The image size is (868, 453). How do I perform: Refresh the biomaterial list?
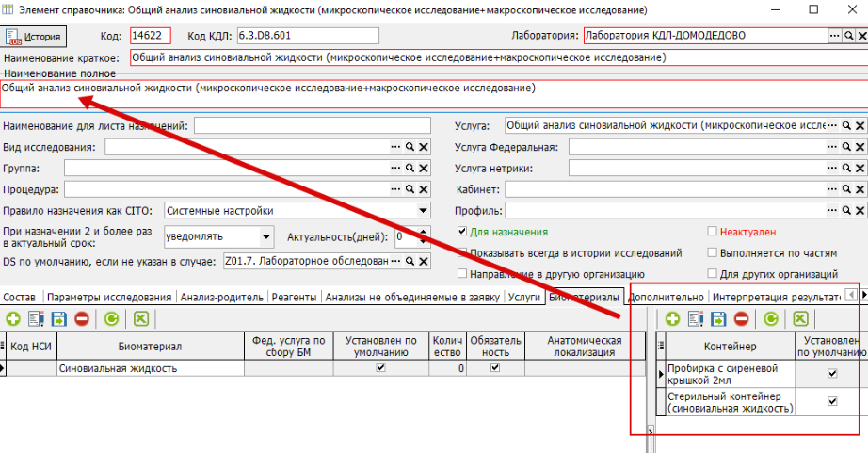[112, 319]
